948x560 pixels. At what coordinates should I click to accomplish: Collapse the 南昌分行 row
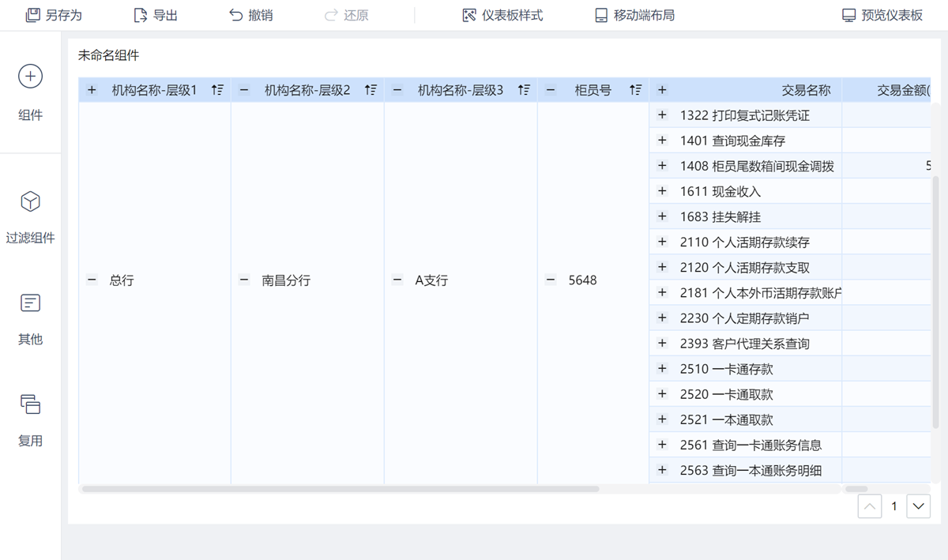(244, 280)
